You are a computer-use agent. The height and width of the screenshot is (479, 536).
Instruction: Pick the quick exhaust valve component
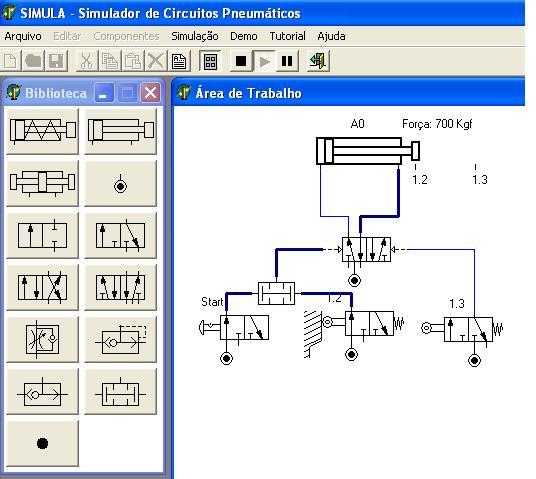(x=120, y=339)
